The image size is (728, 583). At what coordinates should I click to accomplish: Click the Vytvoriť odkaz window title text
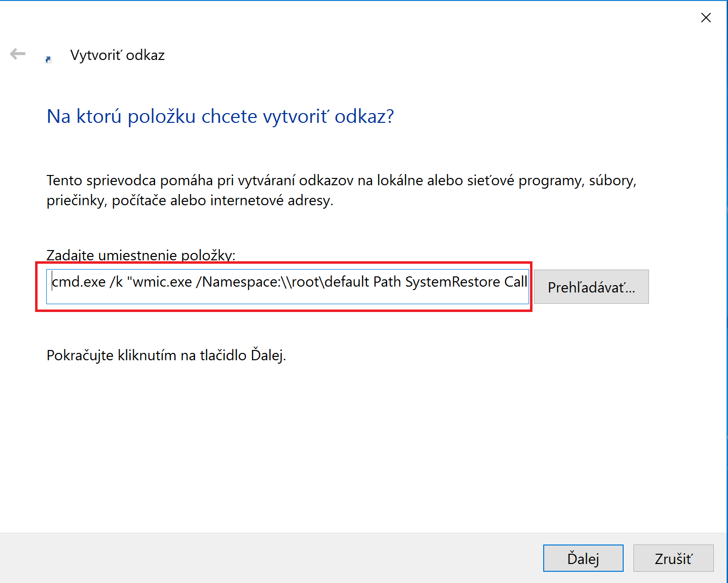pyautogui.click(x=118, y=55)
